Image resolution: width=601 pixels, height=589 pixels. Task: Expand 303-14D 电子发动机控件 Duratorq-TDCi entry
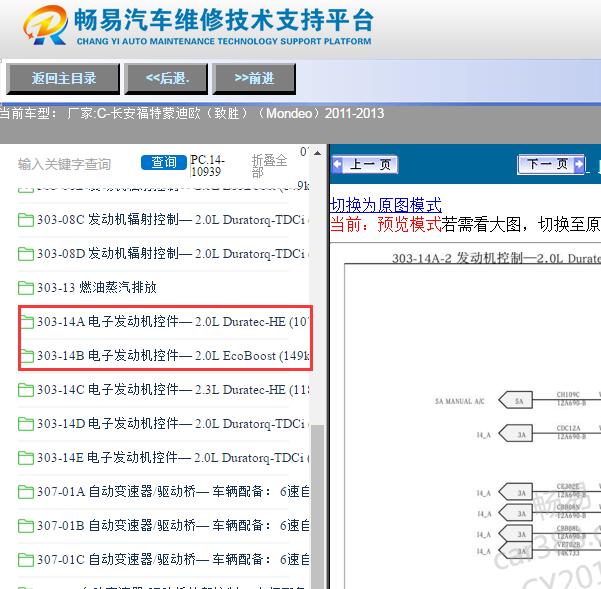click(x=173, y=424)
